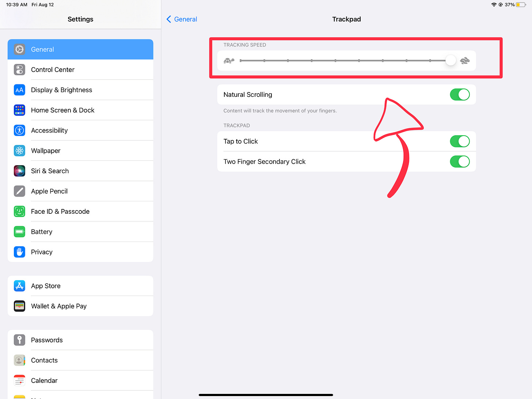
Task: Open App Store settings row
Action: 80,286
